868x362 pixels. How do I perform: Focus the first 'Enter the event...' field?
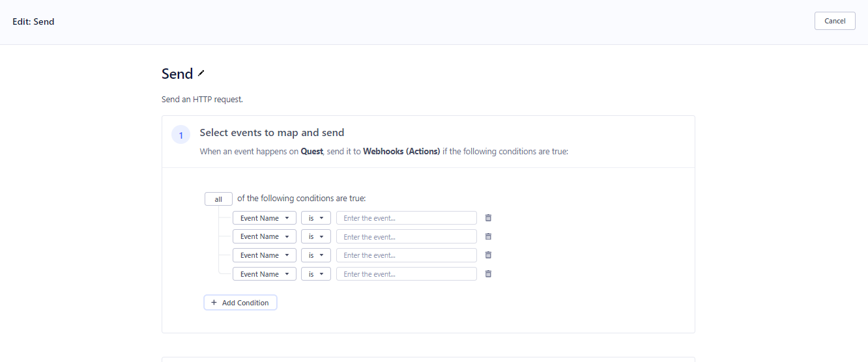pyautogui.click(x=406, y=218)
